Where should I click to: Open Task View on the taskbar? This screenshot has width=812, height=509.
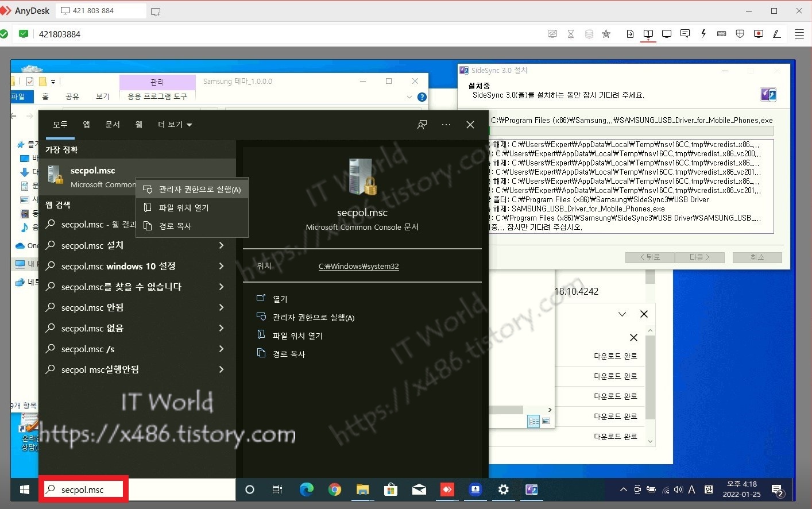coord(277,489)
